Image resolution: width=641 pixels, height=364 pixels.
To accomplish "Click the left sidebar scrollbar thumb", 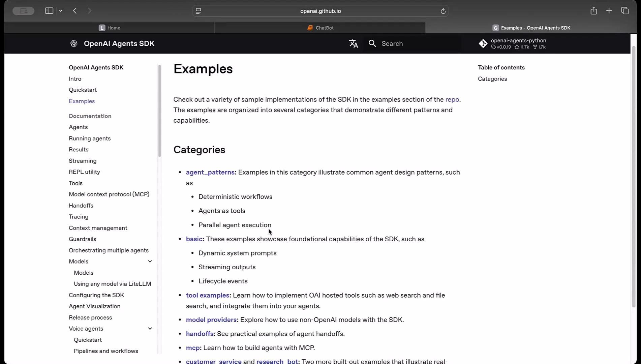I will tap(159, 111).
